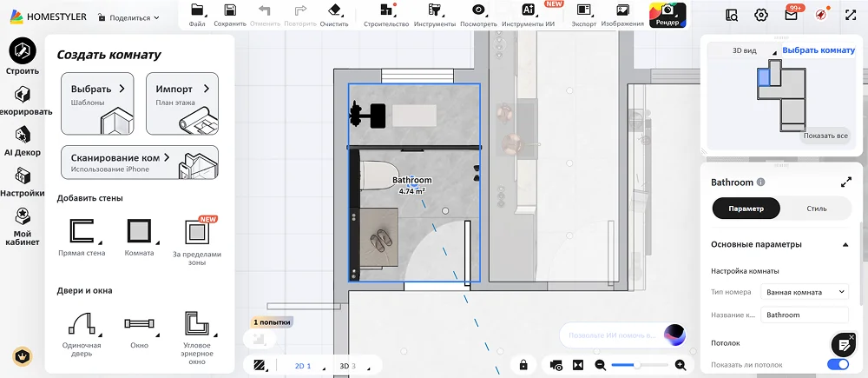Click the zoom in magnifier icon

point(681,365)
